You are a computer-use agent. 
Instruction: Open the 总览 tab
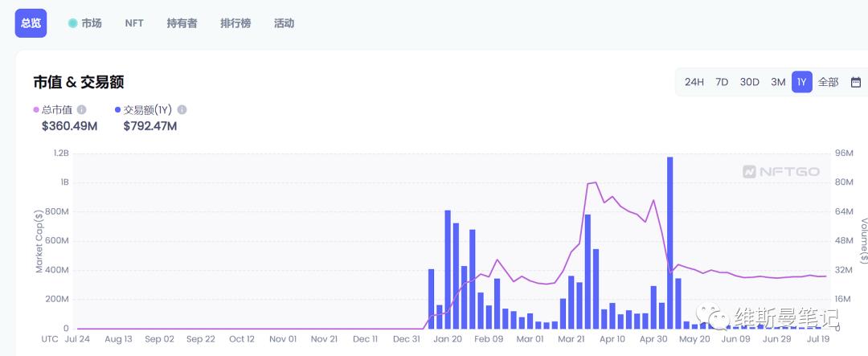tap(31, 23)
